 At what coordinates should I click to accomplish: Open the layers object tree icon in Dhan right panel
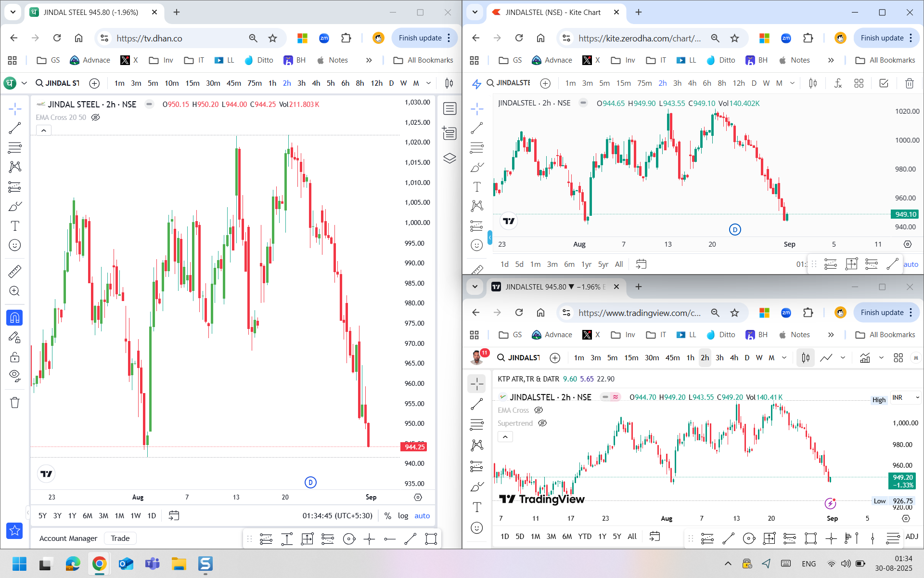tap(449, 158)
